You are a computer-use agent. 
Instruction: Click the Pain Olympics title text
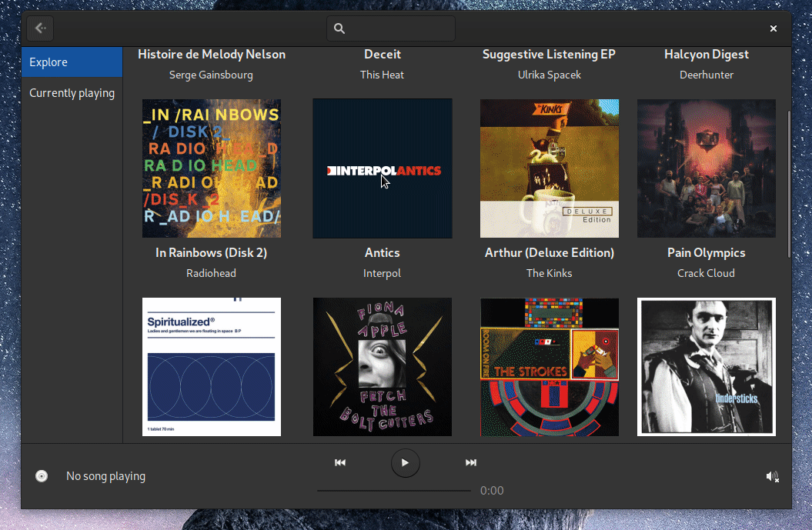(x=707, y=253)
